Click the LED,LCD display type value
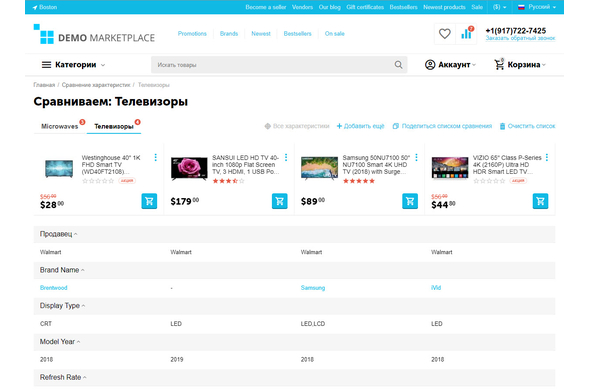This screenshot has height=391, width=590. pyautogui.click(x=313, y=324)
